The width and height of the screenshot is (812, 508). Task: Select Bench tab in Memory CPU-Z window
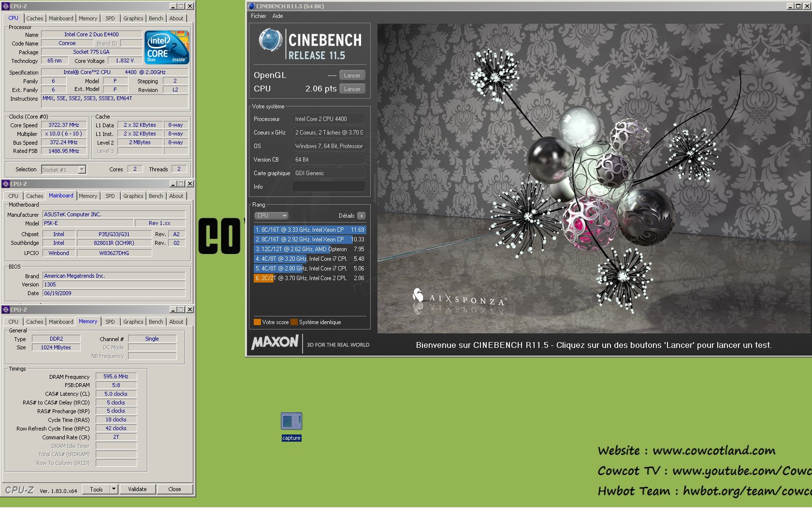coord(156,322)
